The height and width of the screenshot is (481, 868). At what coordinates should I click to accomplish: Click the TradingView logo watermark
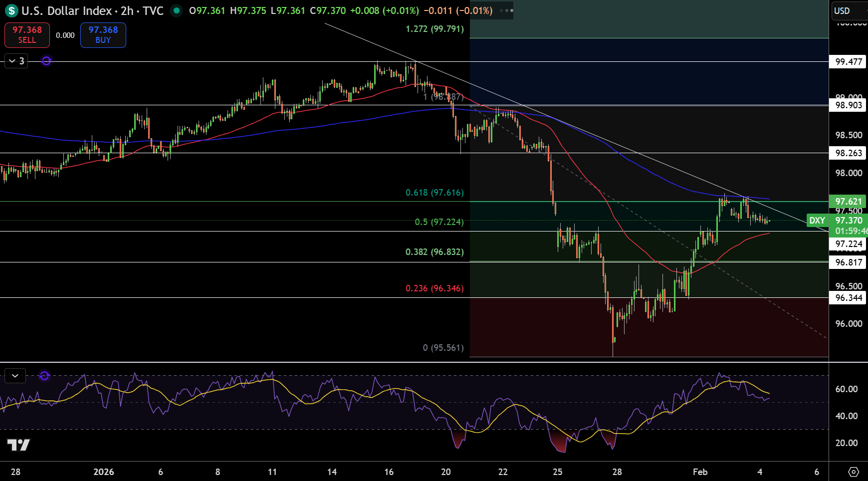[18, 445]
